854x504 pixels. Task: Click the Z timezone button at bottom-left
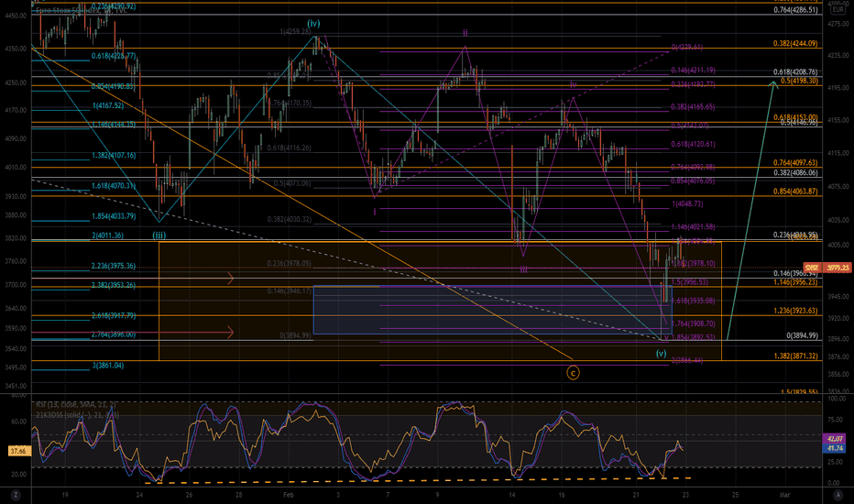coord(16,495)
